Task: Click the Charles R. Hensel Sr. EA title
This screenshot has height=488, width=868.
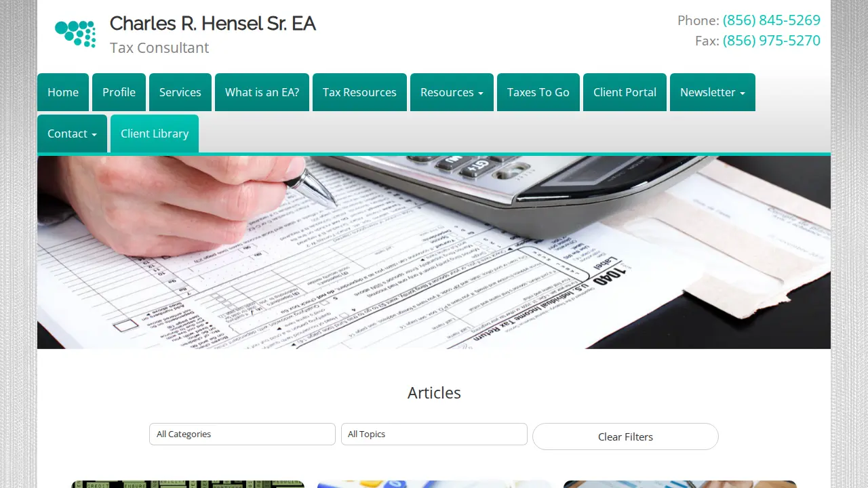Action: tap(213, 24)
